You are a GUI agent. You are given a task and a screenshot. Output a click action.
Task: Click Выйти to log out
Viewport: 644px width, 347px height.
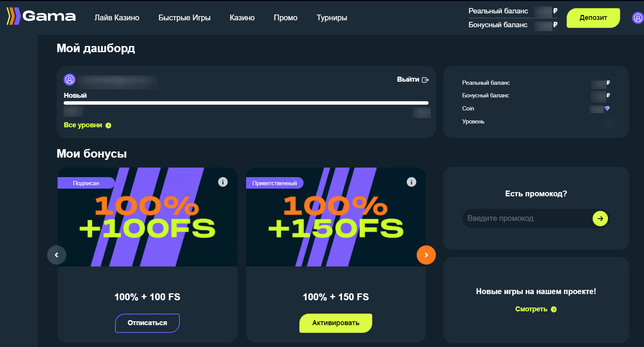[x=412, y=79]
